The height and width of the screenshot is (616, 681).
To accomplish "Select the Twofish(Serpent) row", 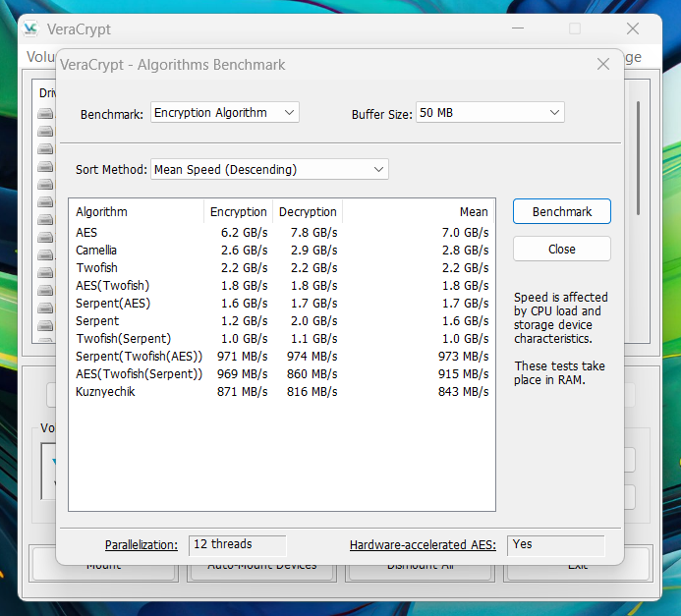I will pyautogui.click(x=282, y=339).
